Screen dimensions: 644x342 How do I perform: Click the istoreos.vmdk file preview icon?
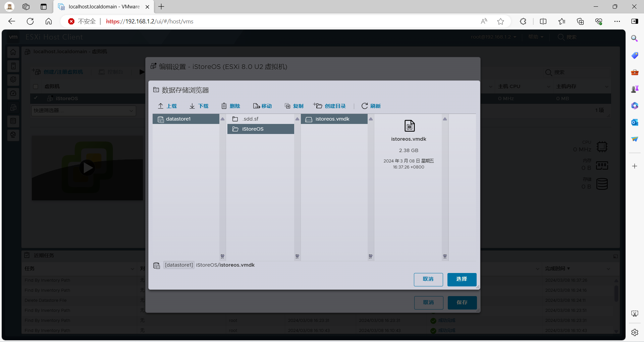(409, 126)
